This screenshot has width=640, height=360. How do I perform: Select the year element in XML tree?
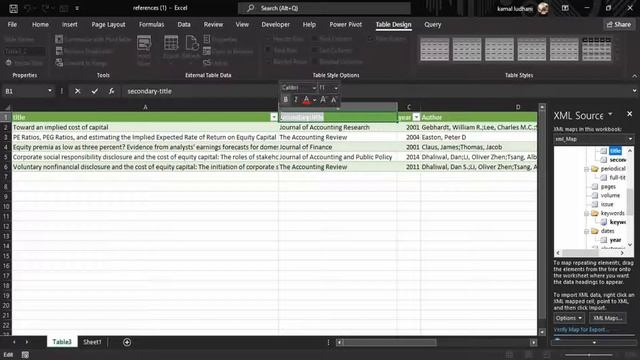pyautogui.click(x=616, y=240)
